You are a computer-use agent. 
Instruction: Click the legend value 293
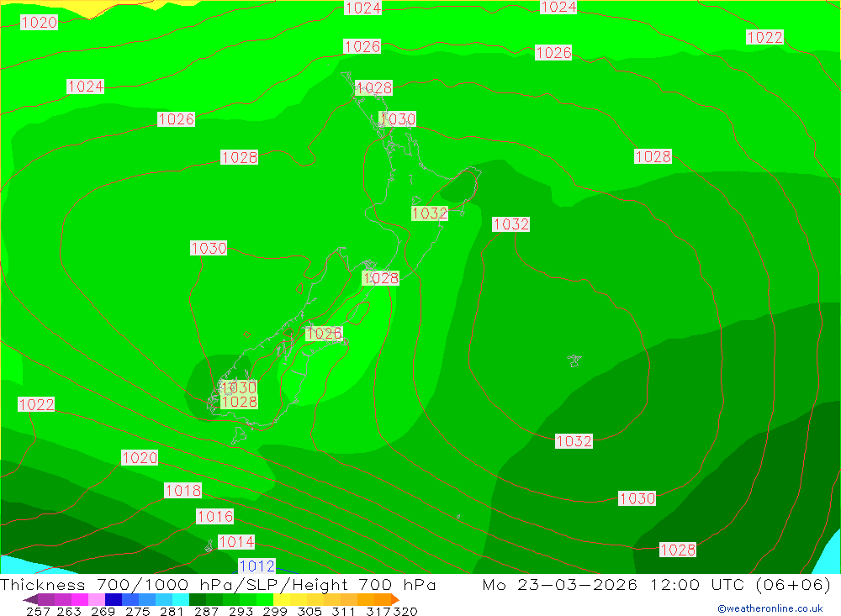click(x=241, y=611)
